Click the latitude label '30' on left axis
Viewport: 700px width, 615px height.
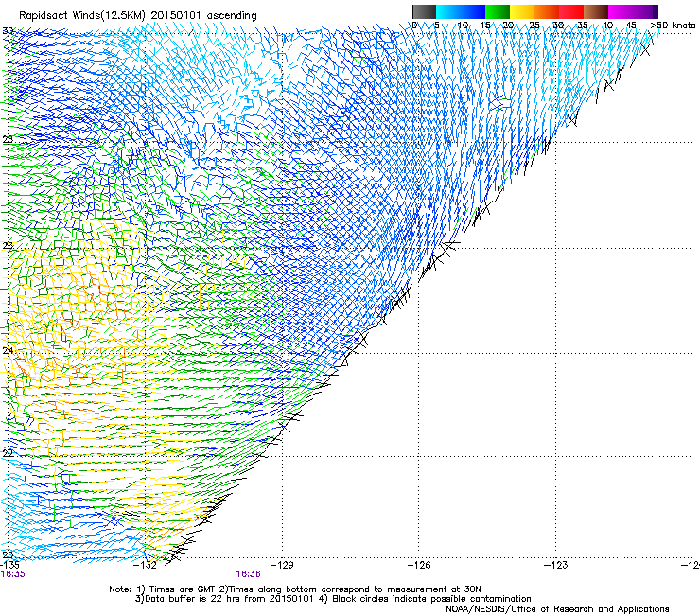click(x=8, y=31)
